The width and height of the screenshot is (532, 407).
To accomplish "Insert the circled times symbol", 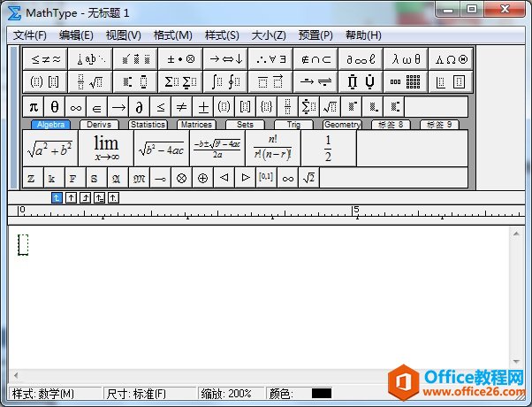I will coord(181,178).
